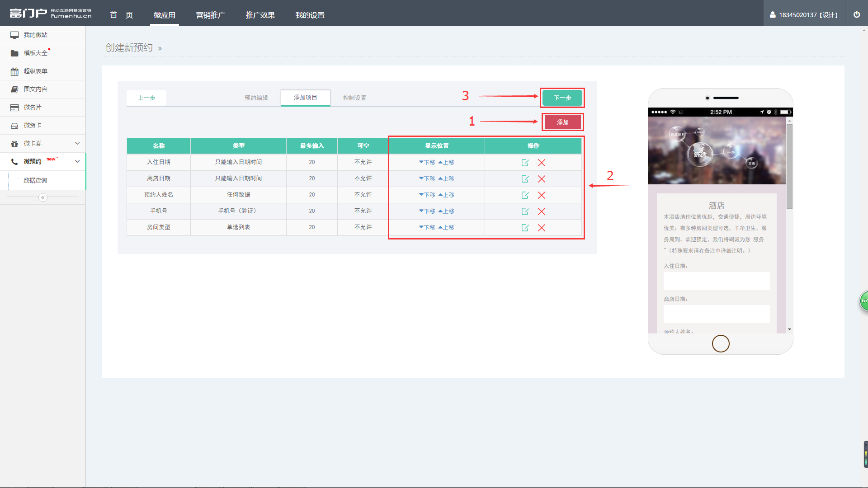The width and height of the screenshot is (868, 488).
Task: Move 入住日期 row up with 上移
Action: [446, 162]
